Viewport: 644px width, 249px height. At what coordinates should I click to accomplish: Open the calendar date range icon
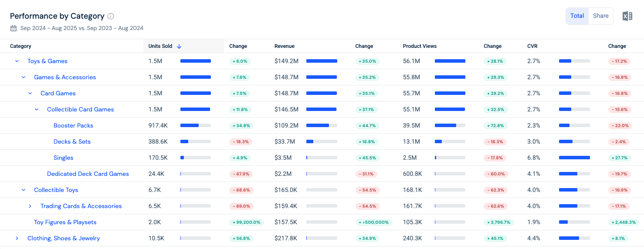(x=14, y=28)
